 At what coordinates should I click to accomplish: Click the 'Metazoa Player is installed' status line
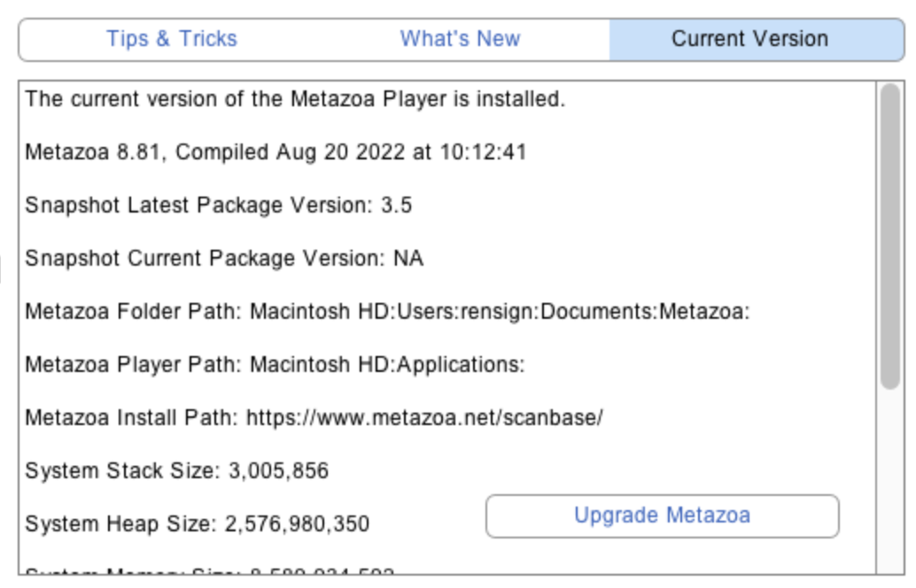pyautogui.click(x=294, y=98)
